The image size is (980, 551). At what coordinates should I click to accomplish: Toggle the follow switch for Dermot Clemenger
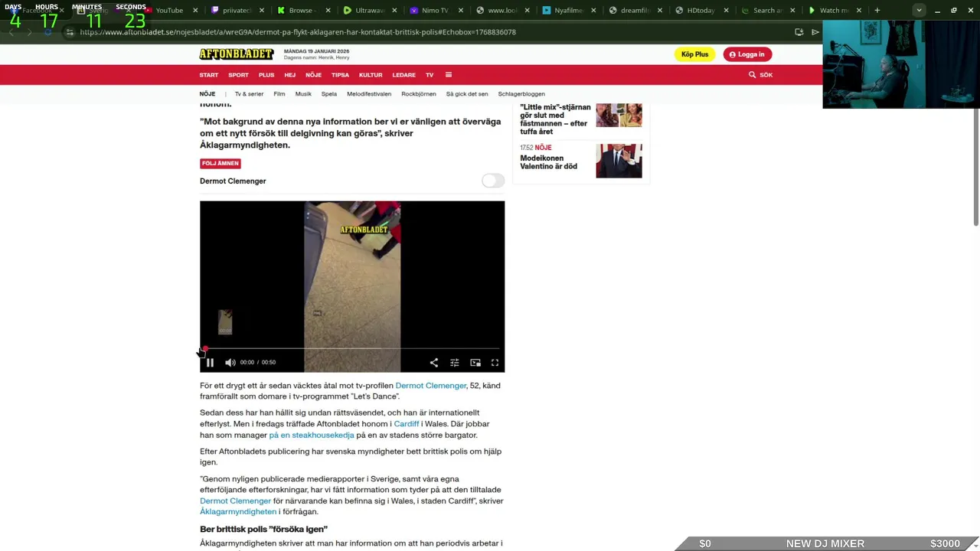[493, 181]
